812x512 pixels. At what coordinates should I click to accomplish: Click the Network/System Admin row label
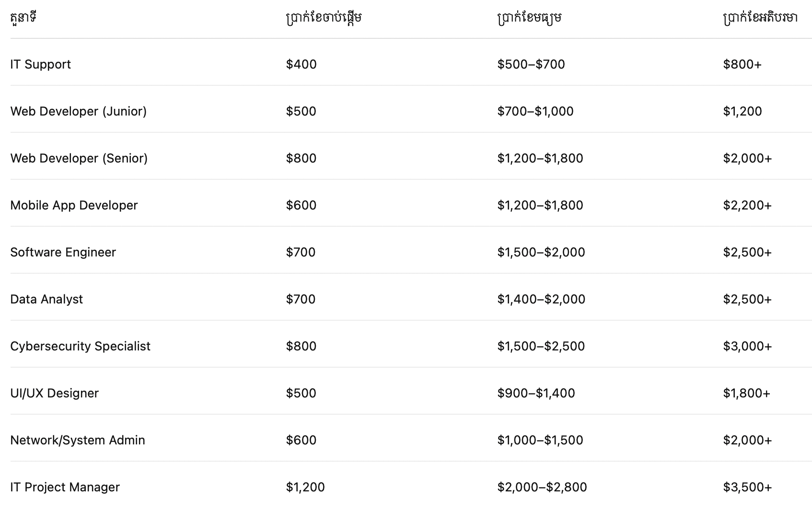coord(78,440)
